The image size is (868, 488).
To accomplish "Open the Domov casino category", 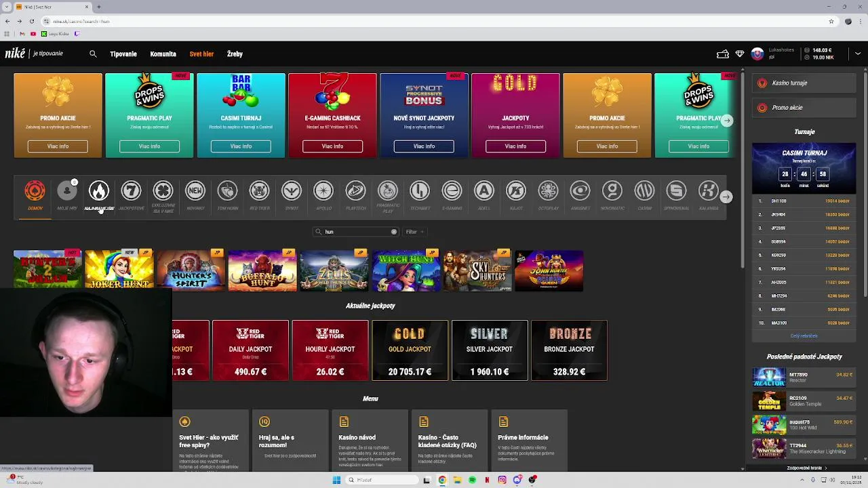I will coord(35,196).
